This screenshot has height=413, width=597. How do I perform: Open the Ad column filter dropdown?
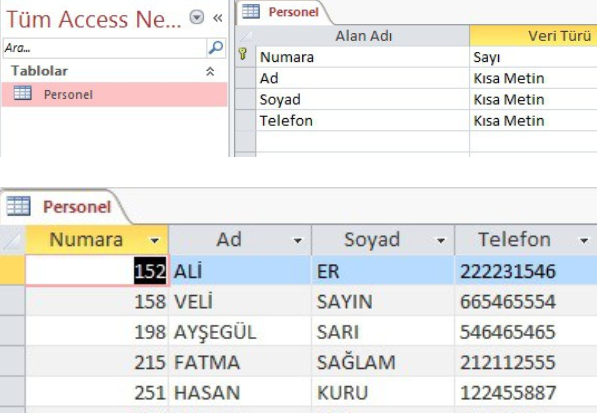point(298,241)
